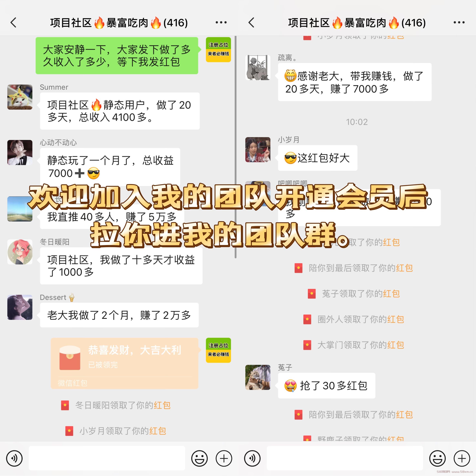Open the emoji picker in left chat

[x=199, y=458]
